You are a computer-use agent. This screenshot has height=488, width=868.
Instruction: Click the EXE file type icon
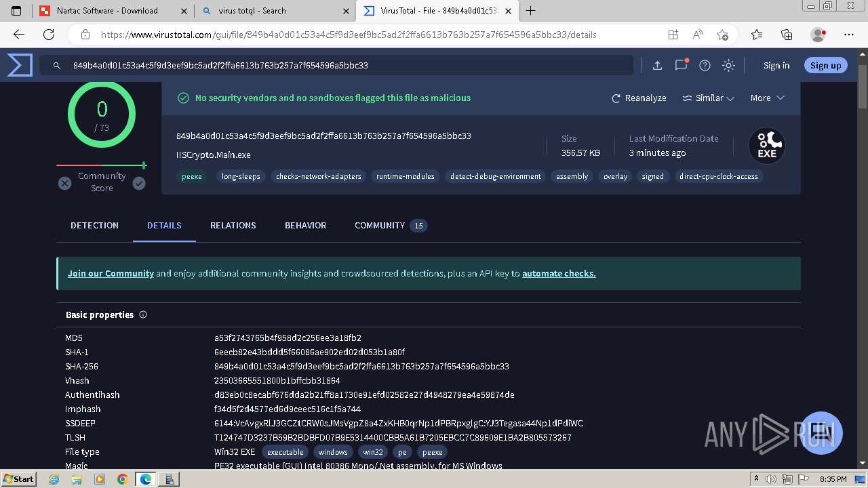click(x=766, y=145)
